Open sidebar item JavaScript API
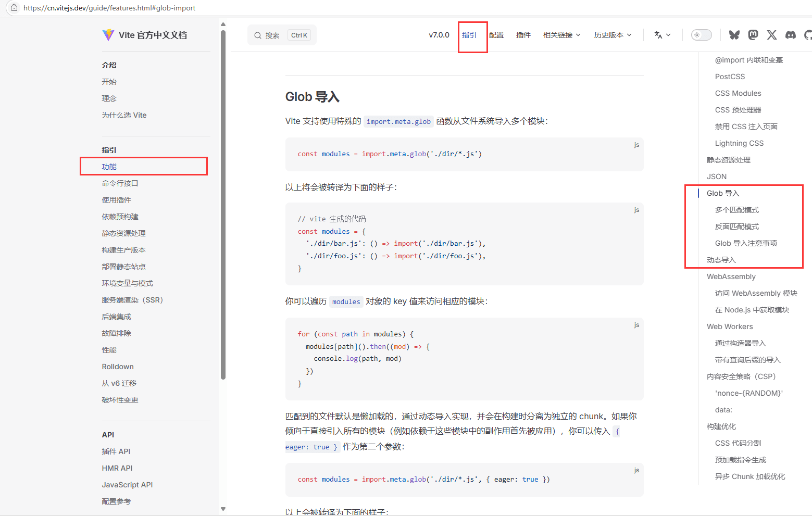The image size is (812, 516). 128,485
